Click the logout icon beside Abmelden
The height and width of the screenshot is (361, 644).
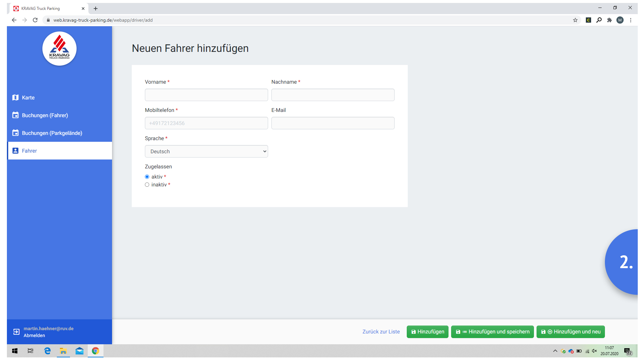[16, 332]
